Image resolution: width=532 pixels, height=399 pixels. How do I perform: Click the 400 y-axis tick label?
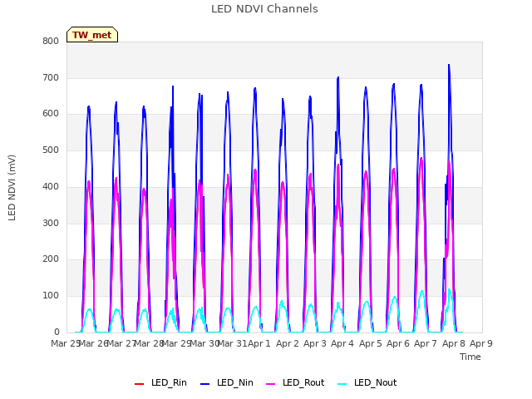(51, 186)
